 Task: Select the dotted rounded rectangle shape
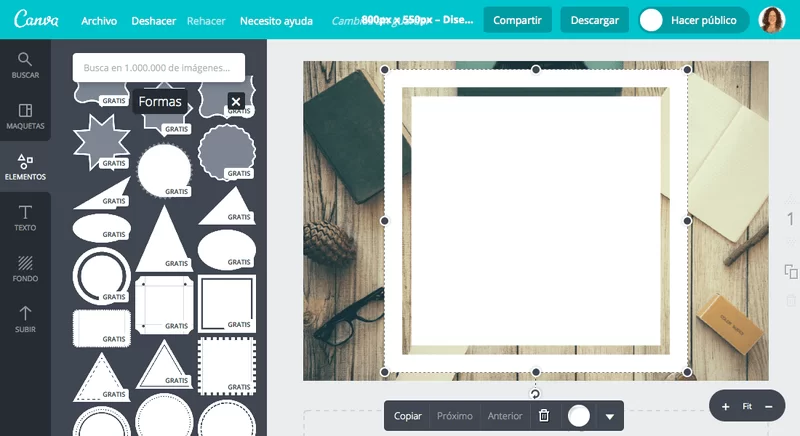click(x=102, y=328)
